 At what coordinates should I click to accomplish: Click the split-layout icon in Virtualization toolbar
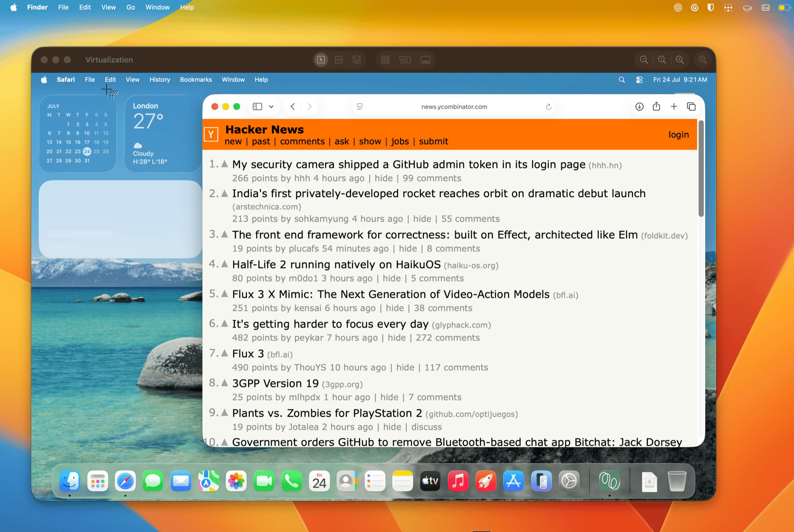point(405,60)
